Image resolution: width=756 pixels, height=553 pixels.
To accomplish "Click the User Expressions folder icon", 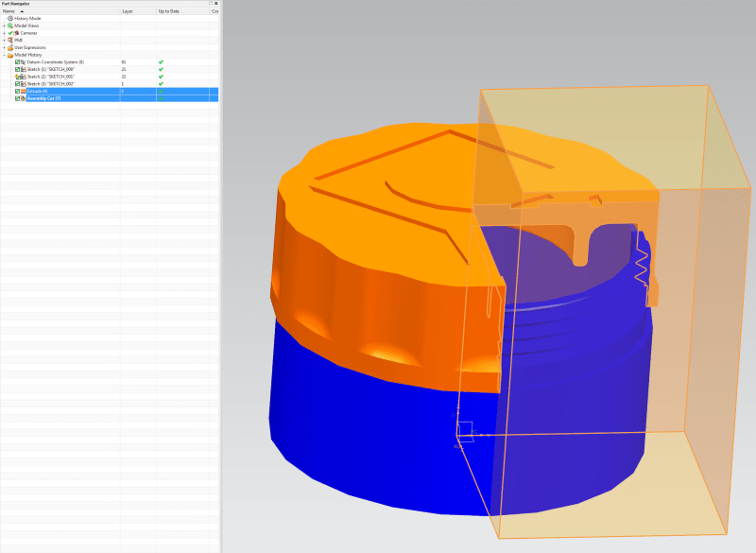I will 10,47.
